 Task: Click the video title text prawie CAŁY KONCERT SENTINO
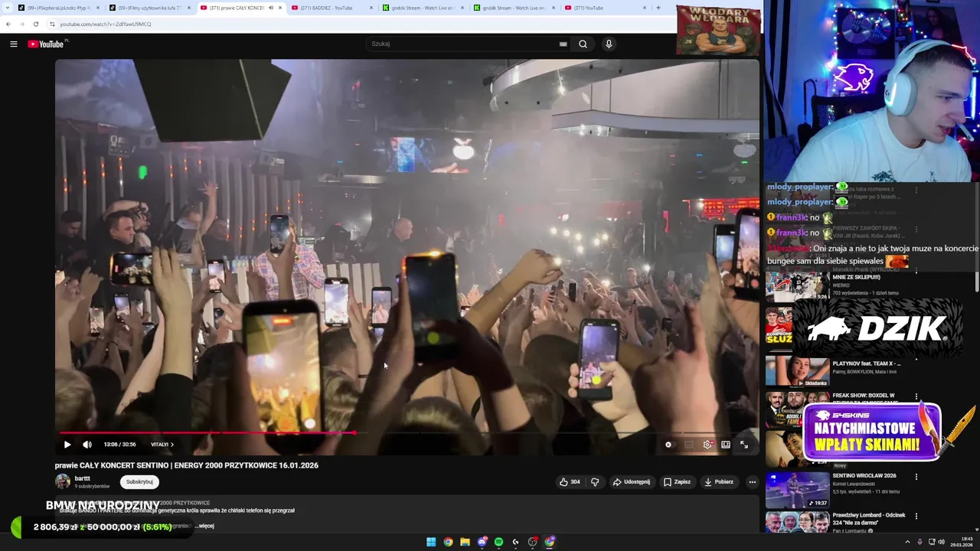pos(186,465)
